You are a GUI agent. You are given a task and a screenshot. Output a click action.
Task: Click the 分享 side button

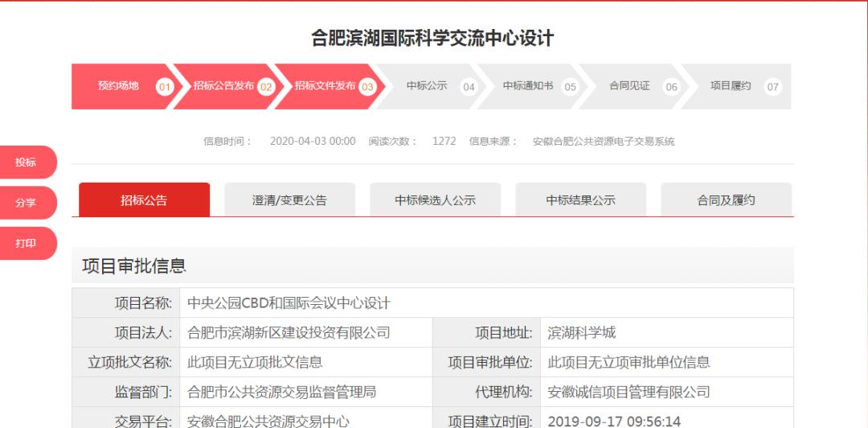(27, 203)
